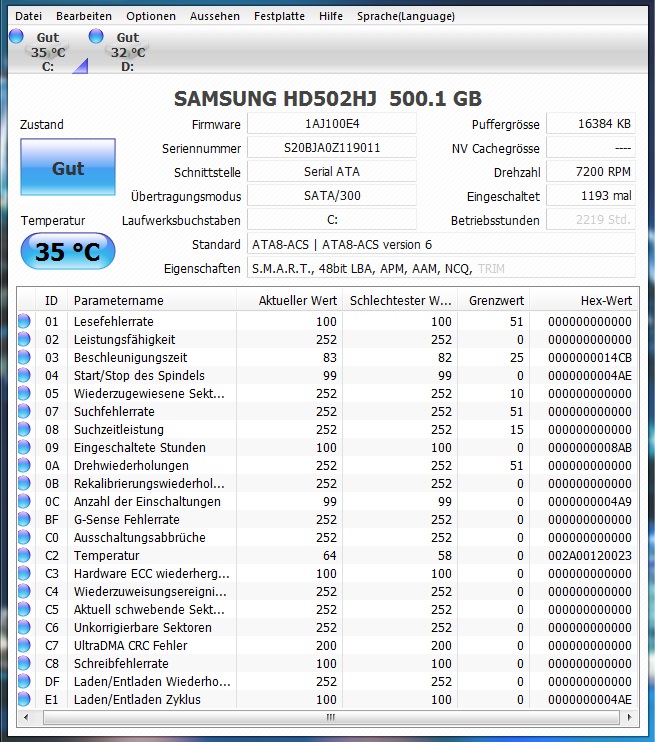Click the horizontal scrollbar right arrow

pos(629,717)
